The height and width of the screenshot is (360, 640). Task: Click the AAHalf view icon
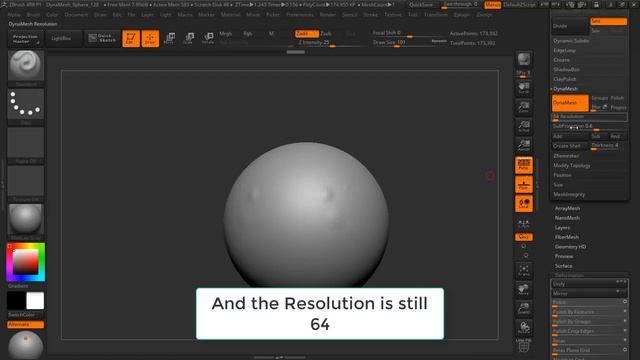click(x=524, y=146)
